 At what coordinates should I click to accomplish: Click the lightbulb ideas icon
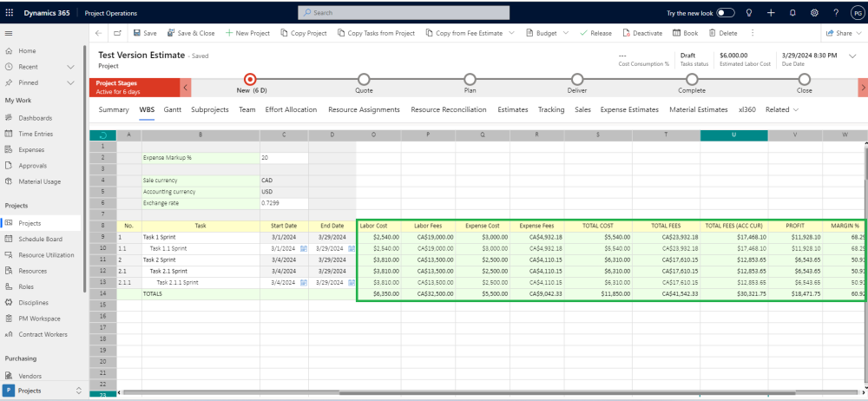click(749, 13)
